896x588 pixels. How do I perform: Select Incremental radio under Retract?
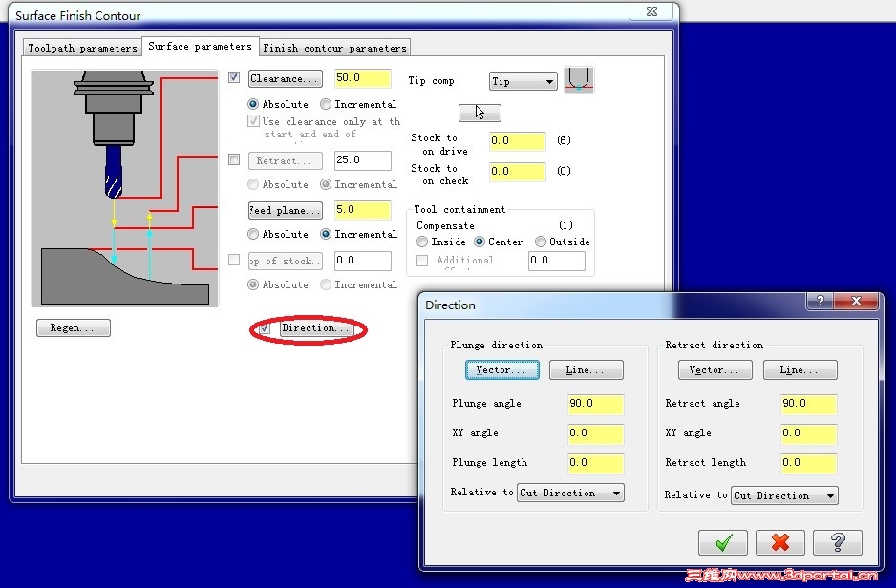pyautogui.click(x=326, y=184)
